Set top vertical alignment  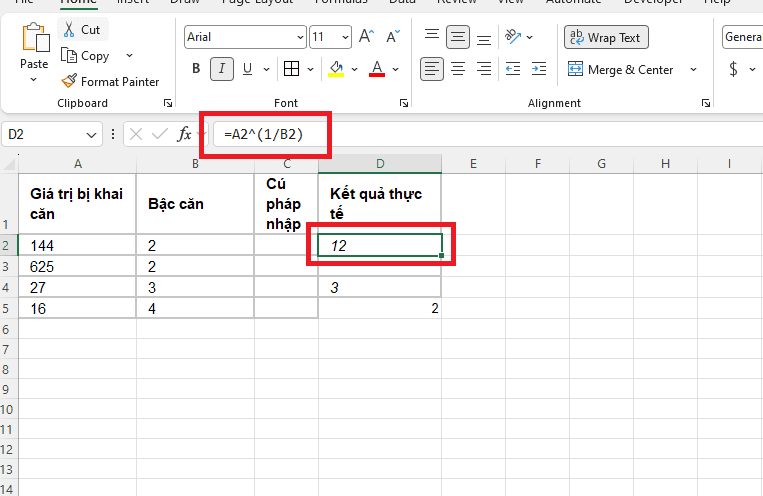(x=432, y=35)
